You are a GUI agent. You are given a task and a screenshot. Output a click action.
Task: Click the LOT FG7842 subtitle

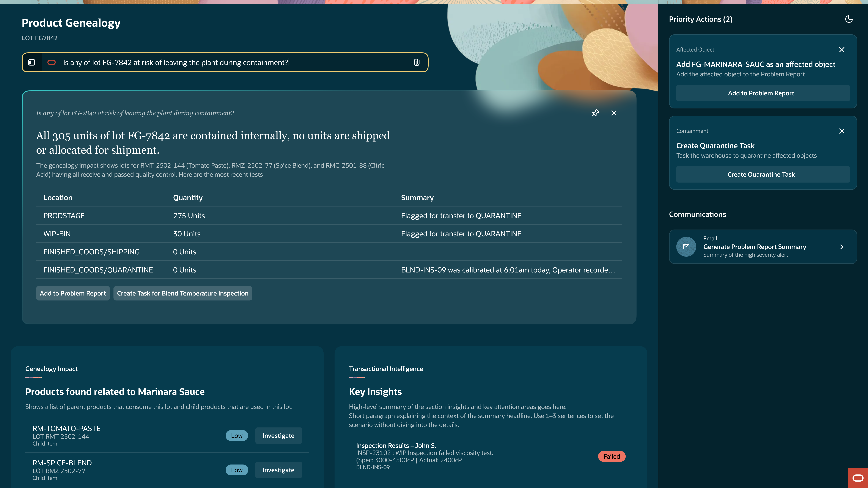(x=39, y=38)
